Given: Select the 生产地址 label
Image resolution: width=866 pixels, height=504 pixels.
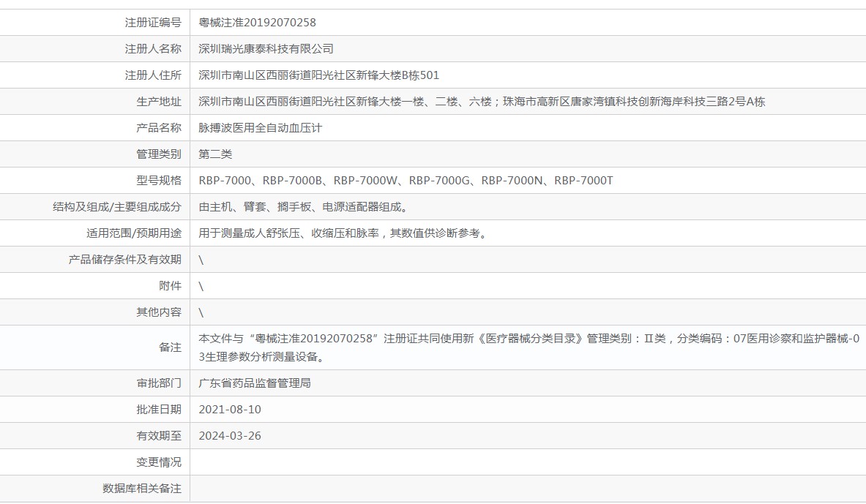Looking at the screenshot, I should coord(159,102).
